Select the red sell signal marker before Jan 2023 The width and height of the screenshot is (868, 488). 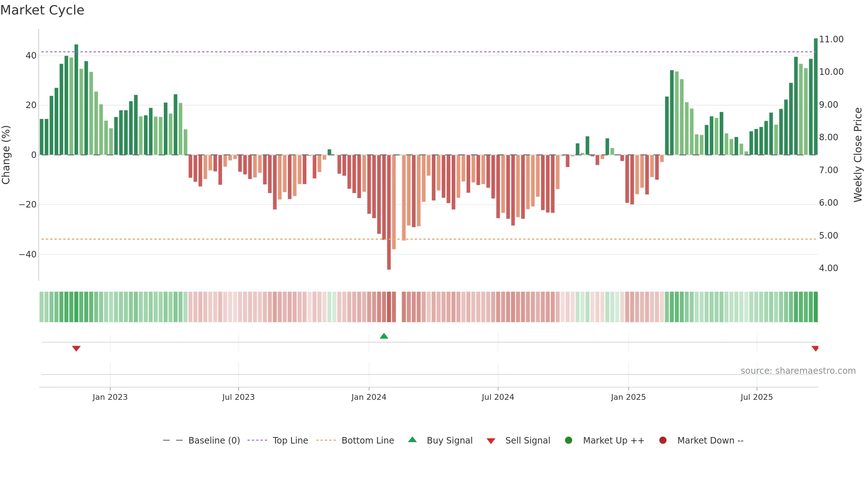pos(76,348)
